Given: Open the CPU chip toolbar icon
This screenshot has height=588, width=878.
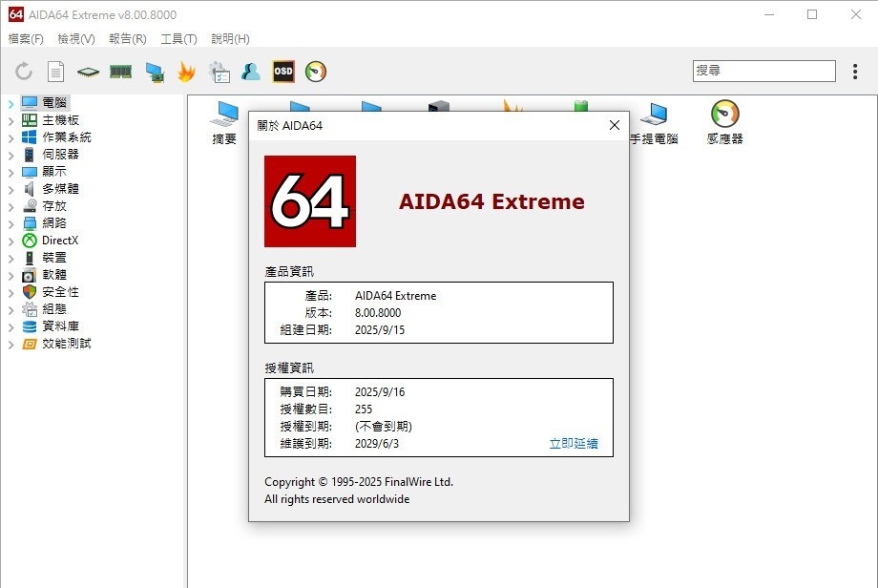Looking at the screenshot, I should click(88, 72).
